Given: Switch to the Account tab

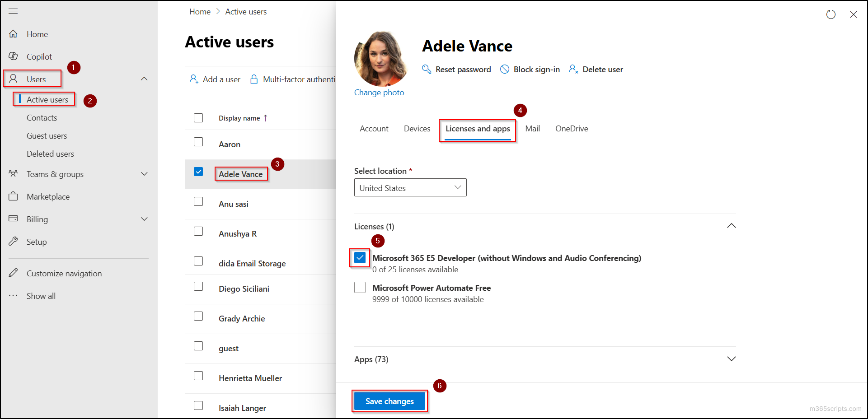Looking at the screenshot, I should (x=374, y=129).
